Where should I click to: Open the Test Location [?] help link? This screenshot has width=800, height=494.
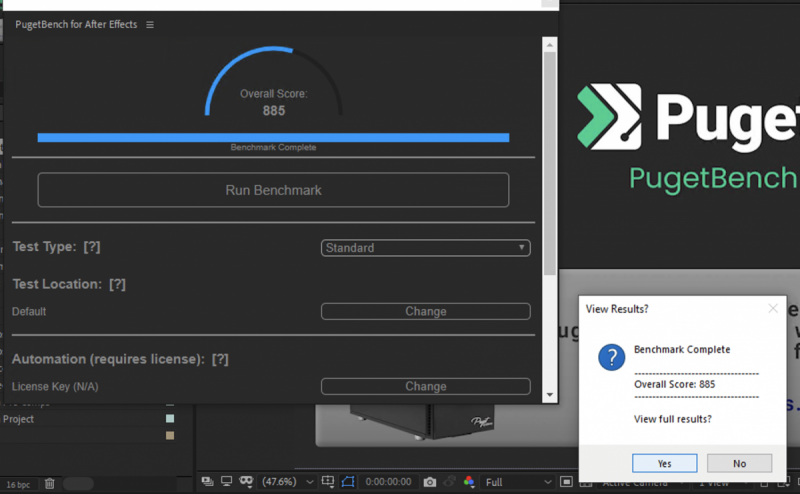117,284
